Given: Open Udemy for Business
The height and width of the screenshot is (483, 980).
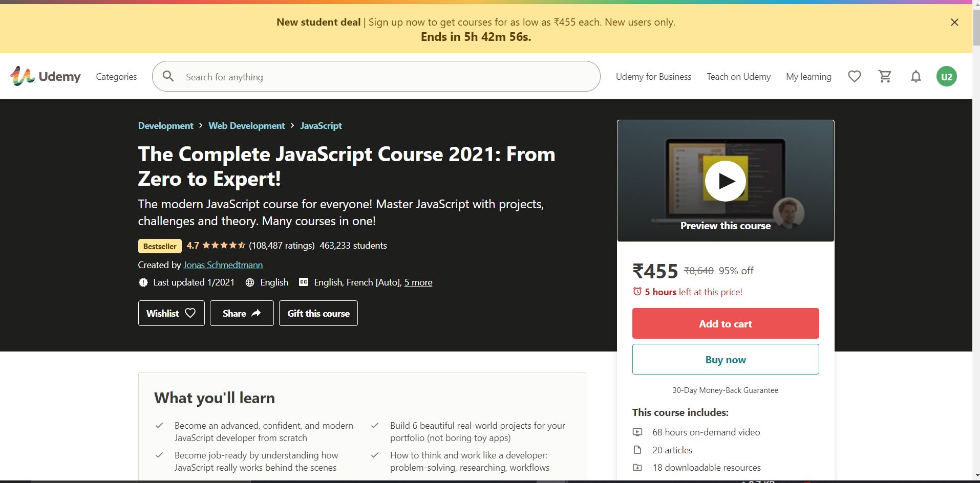Looking at the screenshot, I should point(653,76).
